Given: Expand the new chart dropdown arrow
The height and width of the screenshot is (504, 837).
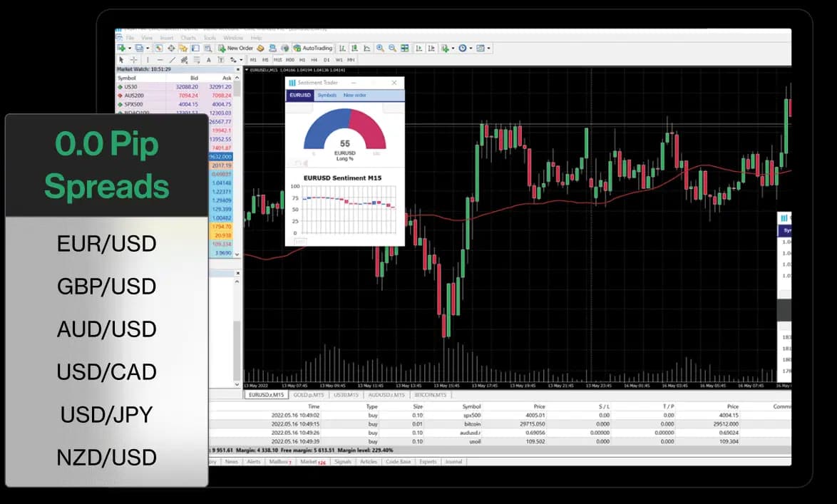Looking at the screenshot, I should [129, 48].
